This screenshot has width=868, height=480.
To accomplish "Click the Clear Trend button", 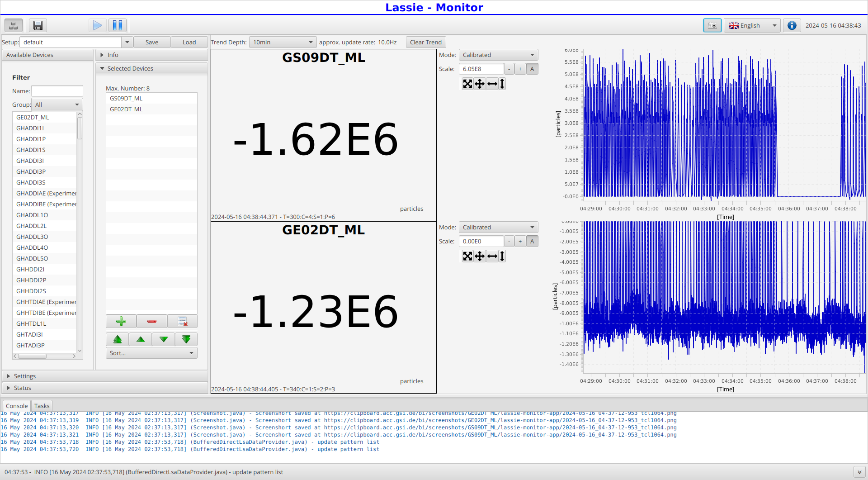I will [426, 42].
